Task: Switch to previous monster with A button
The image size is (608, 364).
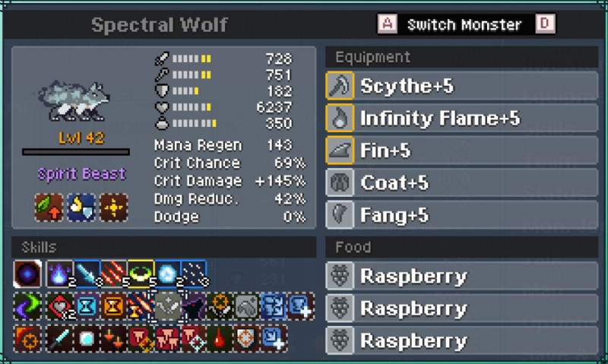Action: click(x=388, y=24)
